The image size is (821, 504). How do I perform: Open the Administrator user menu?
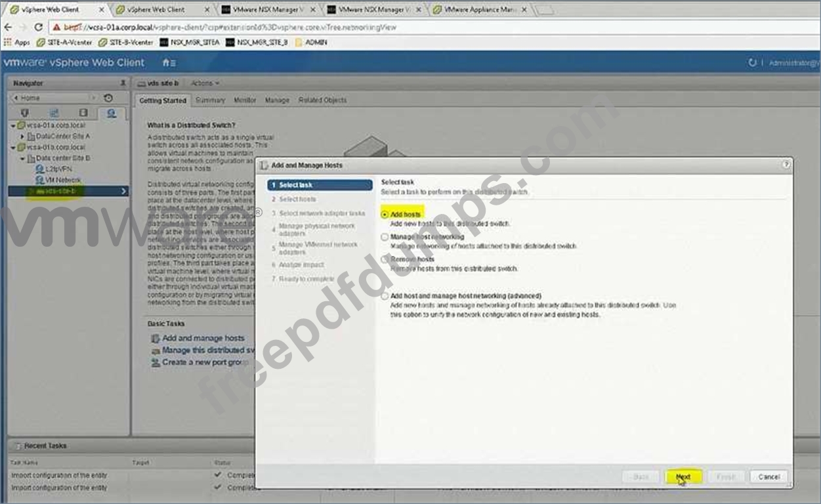(x=795, y=63)
